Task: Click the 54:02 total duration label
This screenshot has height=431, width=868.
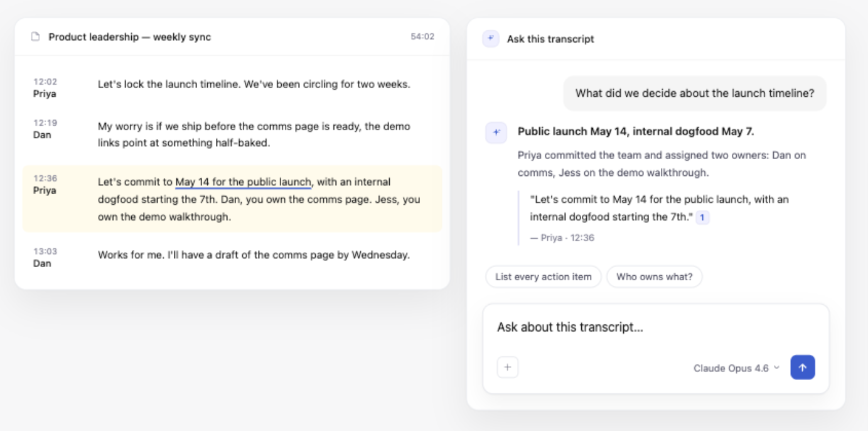Action: coord(422,37)
